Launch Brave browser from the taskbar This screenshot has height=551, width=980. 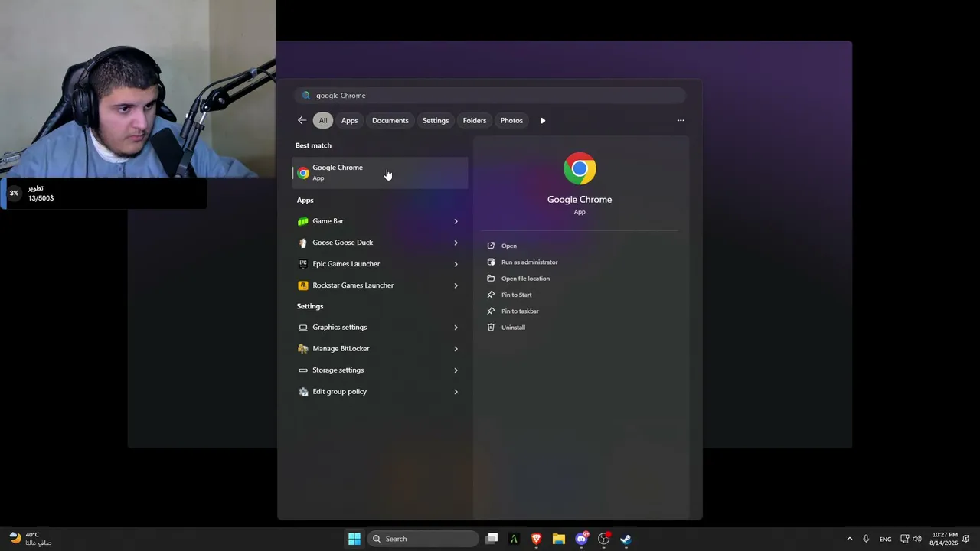coord(536,539)
